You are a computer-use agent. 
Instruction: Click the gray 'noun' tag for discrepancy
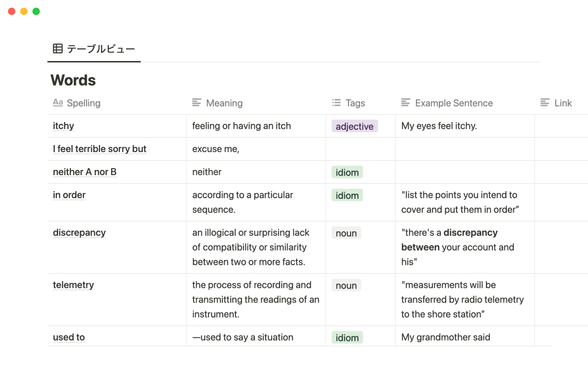(346, 233)
